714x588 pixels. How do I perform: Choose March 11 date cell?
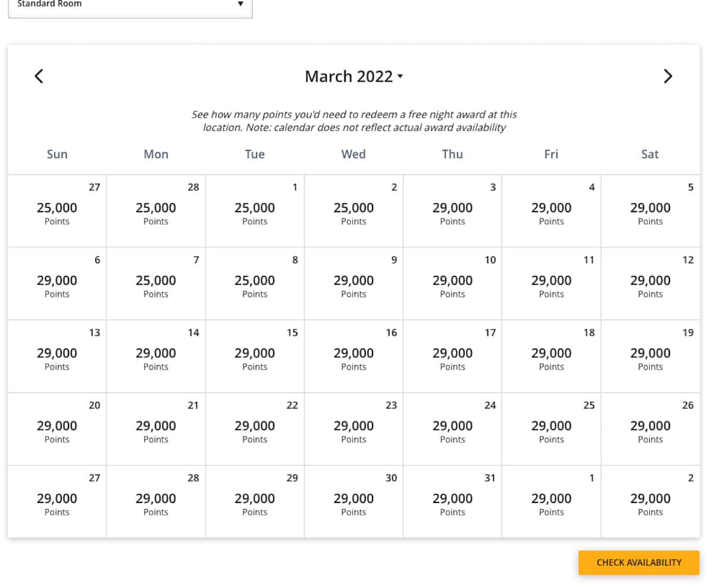tap(552, 284)
